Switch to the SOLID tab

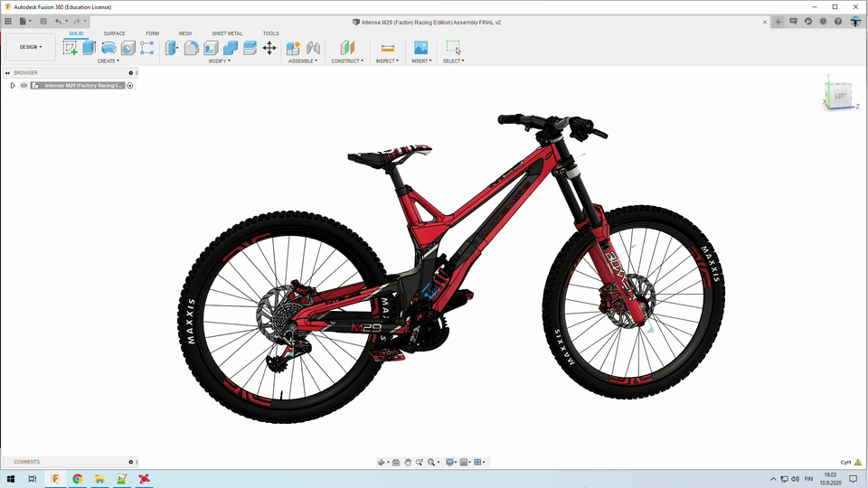76,33
